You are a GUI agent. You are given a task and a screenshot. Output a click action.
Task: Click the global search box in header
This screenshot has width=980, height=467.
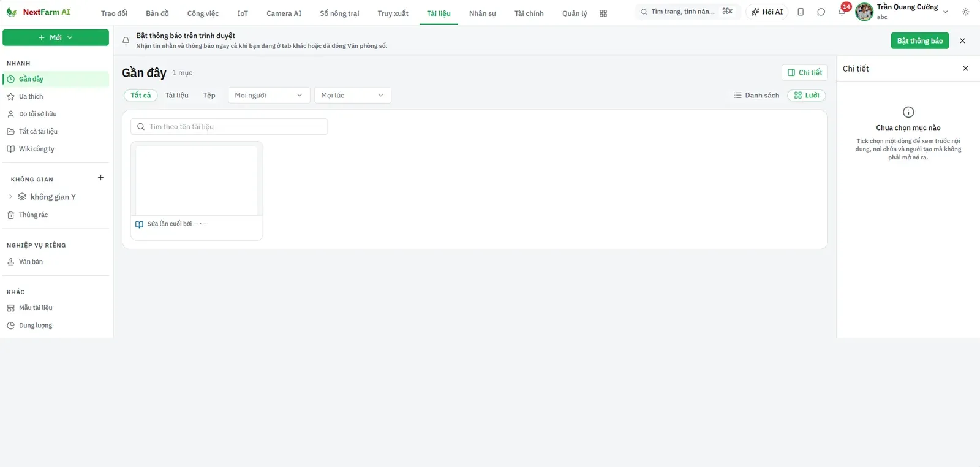688,12
